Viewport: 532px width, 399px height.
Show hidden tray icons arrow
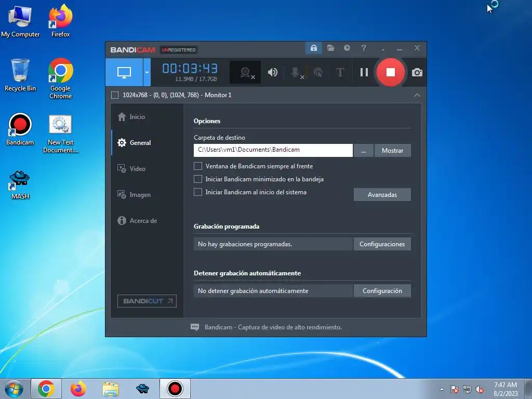coord(442,390)
